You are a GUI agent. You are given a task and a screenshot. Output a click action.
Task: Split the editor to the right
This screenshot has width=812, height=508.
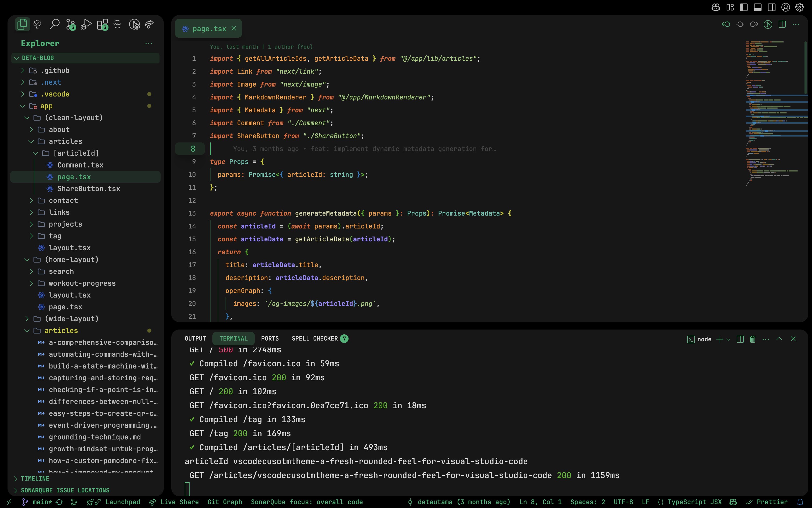pyautogui.click(x=782, y=24)
